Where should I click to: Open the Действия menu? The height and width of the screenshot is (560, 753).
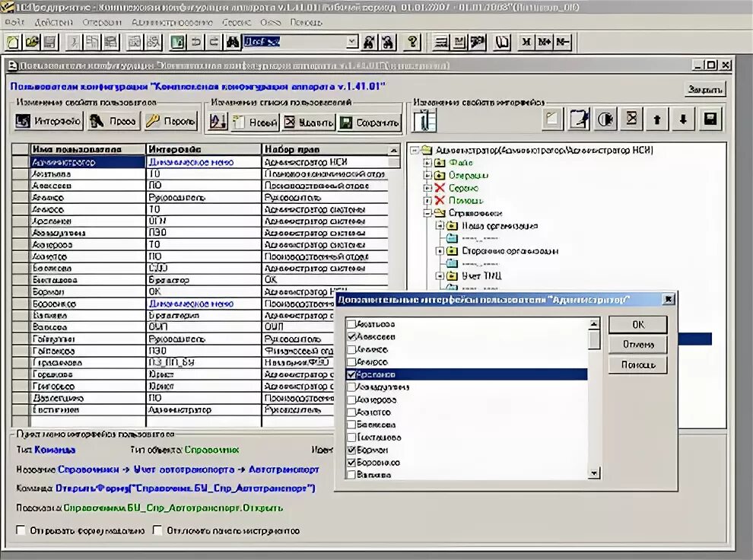point(54,23)
